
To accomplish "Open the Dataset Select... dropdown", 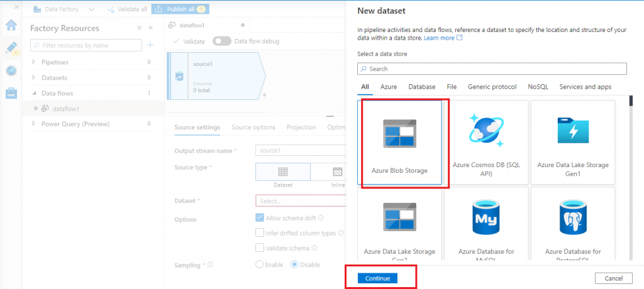I will click(301, 201).
